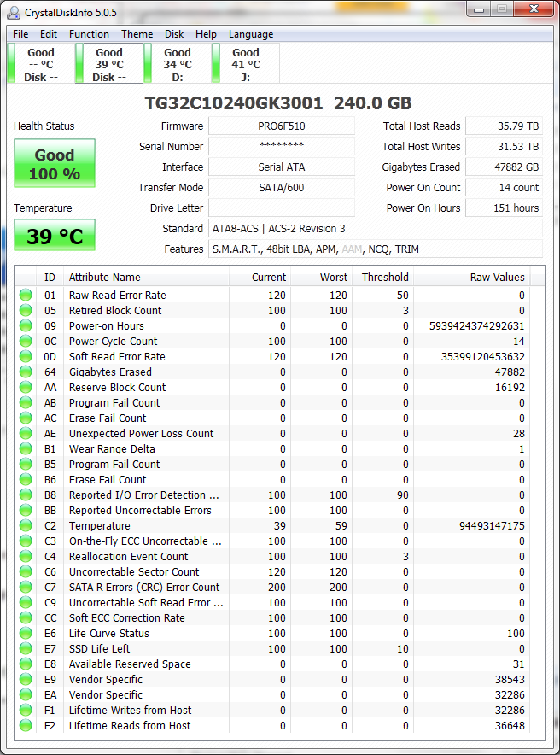Click the green status orb beside Temperature attribute
The width and height of the screenshot is (560, 755).
pos(26,526)
